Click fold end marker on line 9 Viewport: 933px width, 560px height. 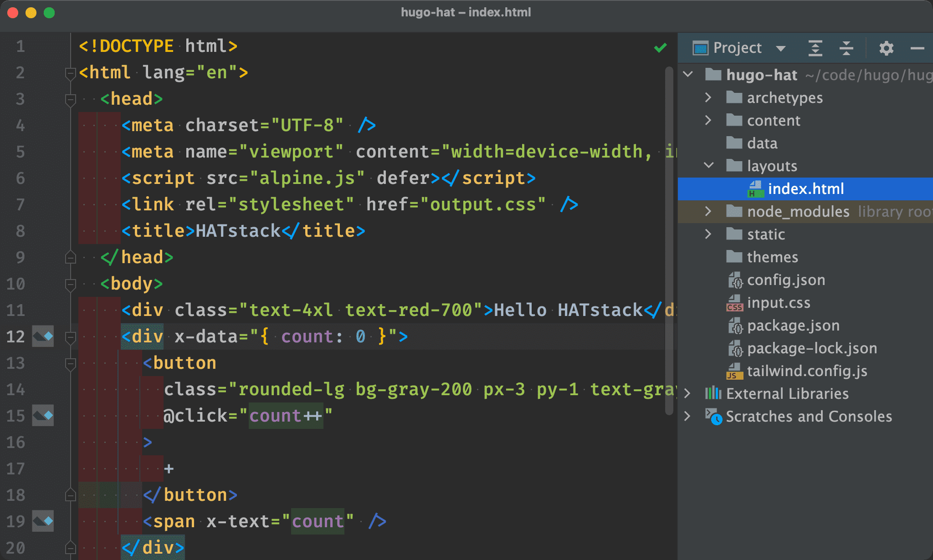(70, 257)
